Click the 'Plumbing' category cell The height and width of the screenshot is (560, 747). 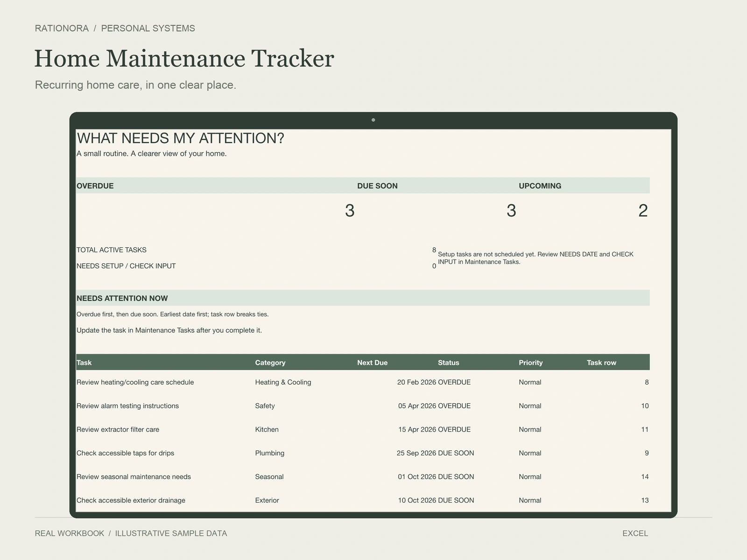tap(269, 453)
